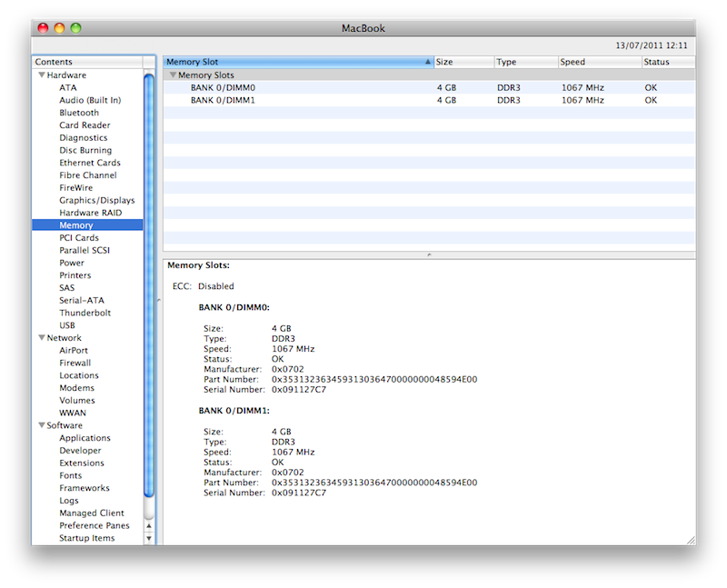Select the BANK 0/DIMM1 row
Image resolution: width=727 pixels, height=588 pixels.
pos(429,100)
